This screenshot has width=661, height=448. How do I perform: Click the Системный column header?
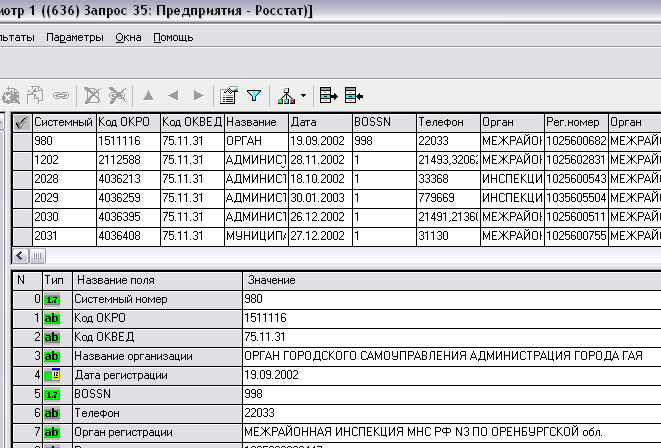64,123
